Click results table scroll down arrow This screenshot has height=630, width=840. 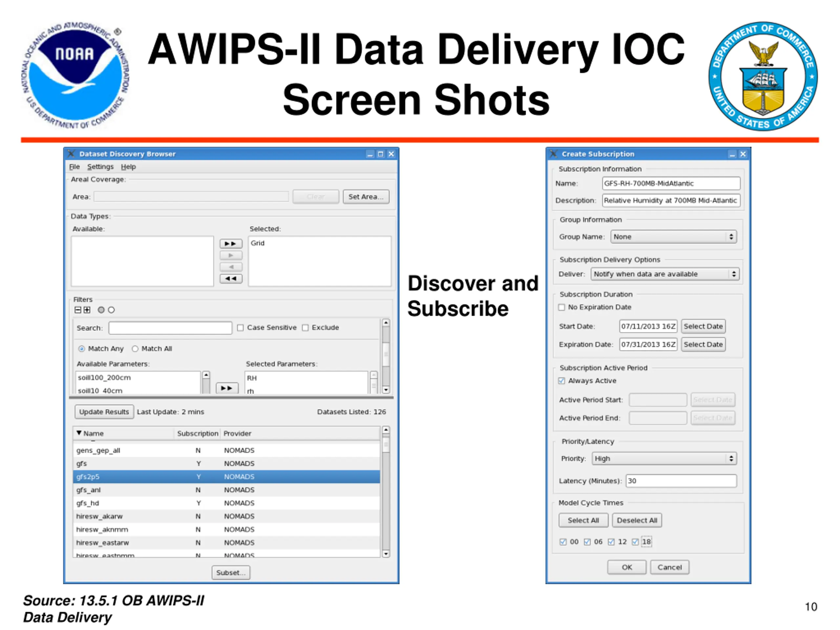point(386,554)
